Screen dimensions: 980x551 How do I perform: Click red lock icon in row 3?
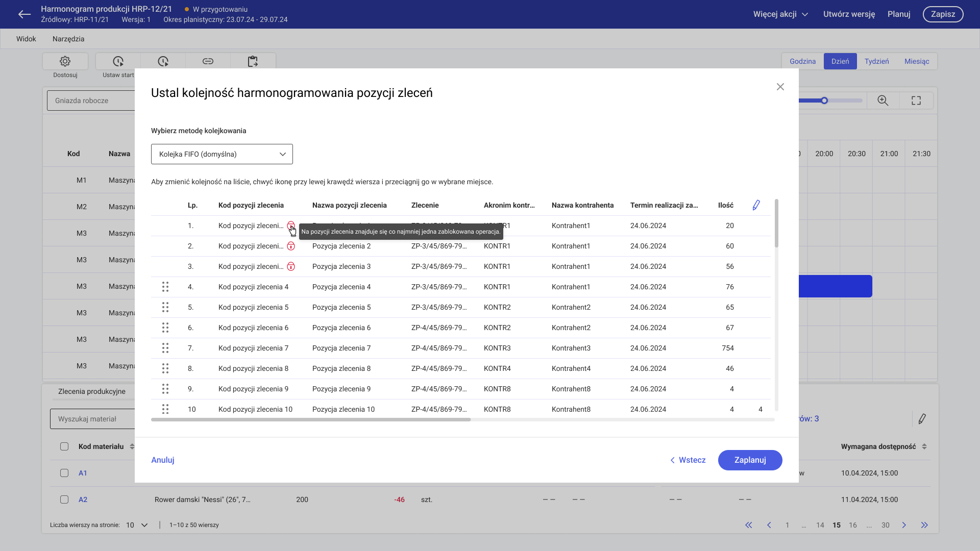click(x=291, y=266)
